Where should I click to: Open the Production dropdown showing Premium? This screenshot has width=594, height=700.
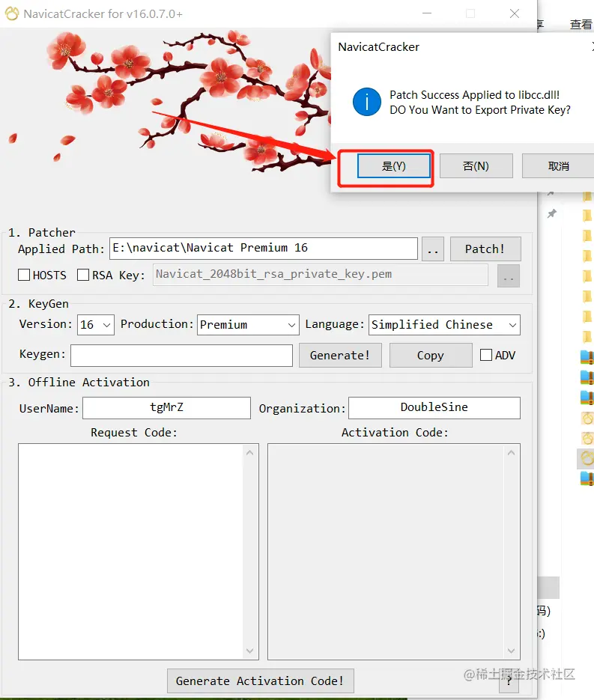[x=248, y=325]
